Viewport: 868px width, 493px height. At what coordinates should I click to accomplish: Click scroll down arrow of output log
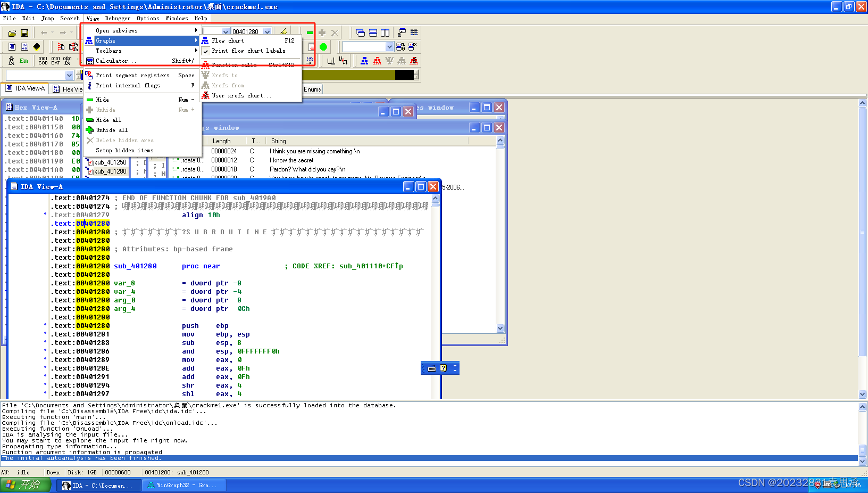[x=863, y=462]
